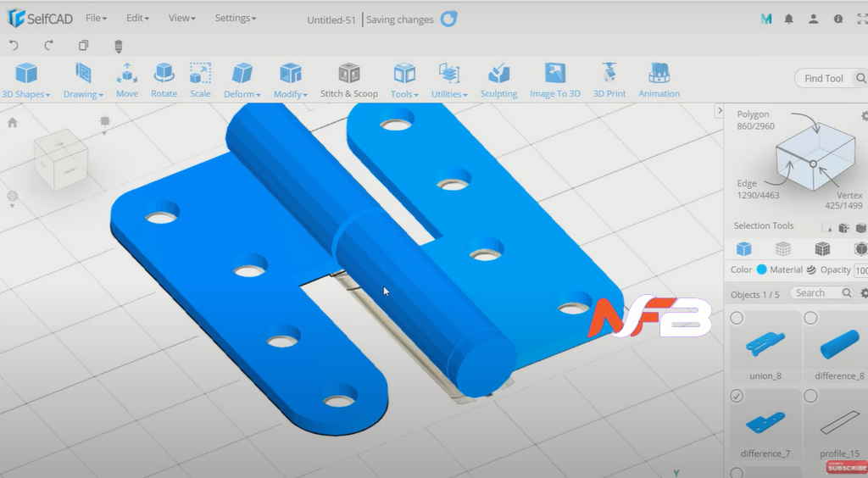Tick the difference_8 object selection circle
Viewport: 868px width, 478px height.
(x=810, y=318)
